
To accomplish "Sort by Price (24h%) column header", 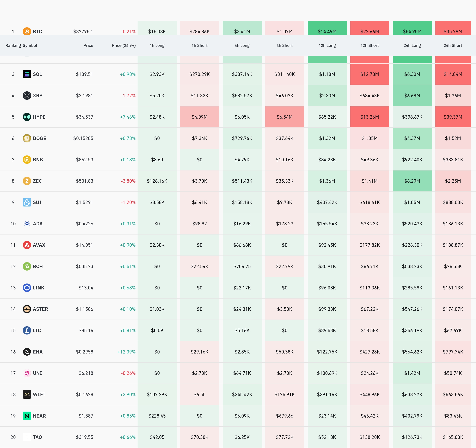I will (124, 45).
